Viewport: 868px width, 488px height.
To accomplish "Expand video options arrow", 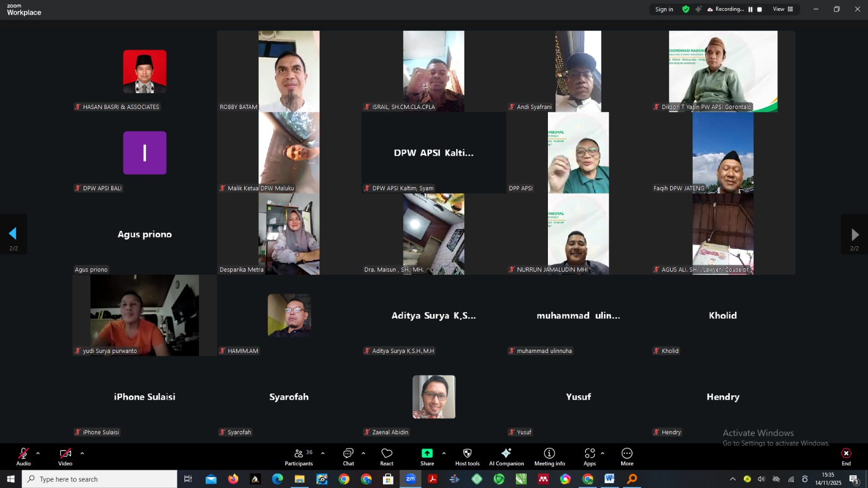I will point(82,453).
